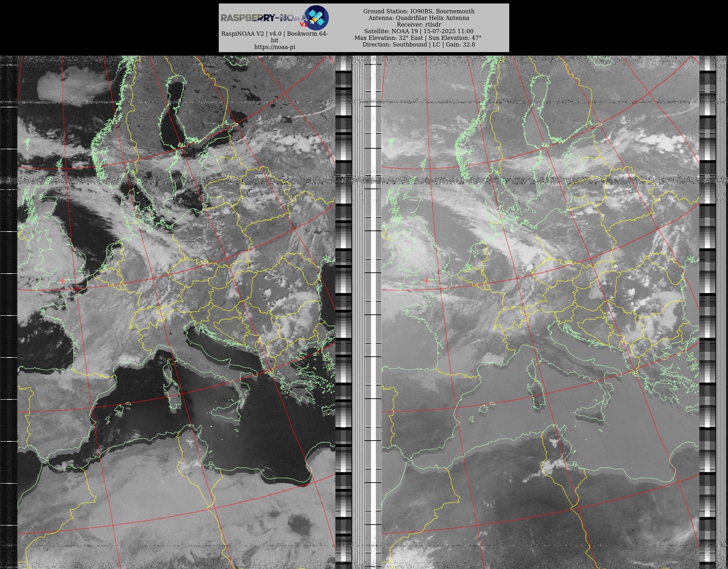Click the round satellite logo icon

point(316,17)
